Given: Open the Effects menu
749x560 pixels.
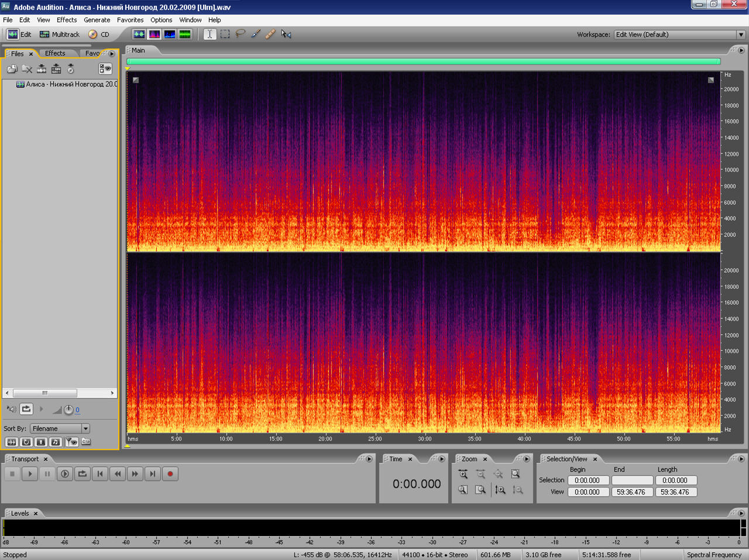Looking at the screenshot, I should (67, 20).
